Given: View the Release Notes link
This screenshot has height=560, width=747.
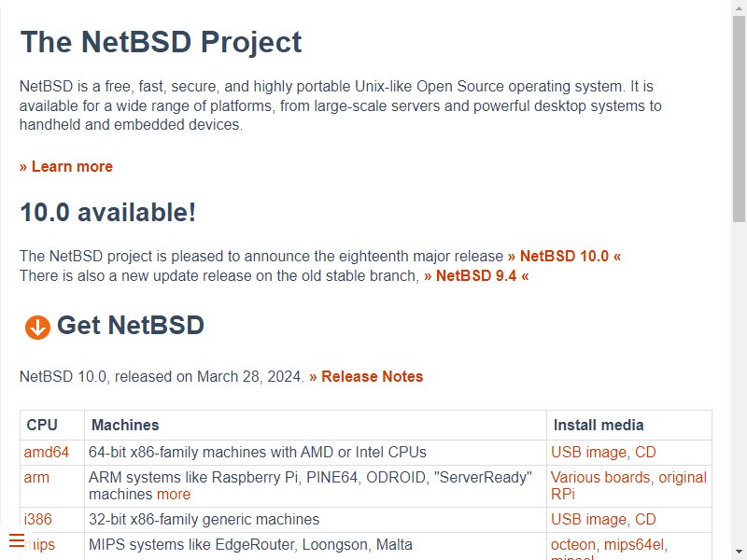Looking at the screenshot, I should (x=366, y=377).
